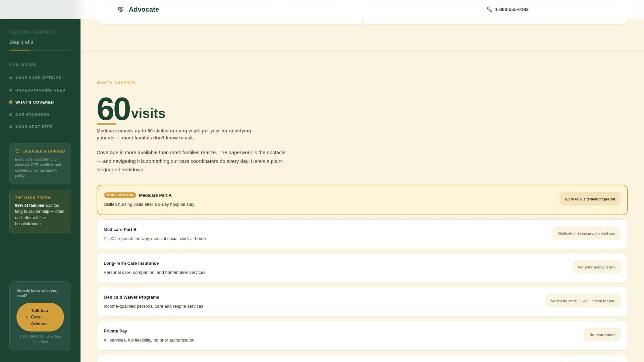Jump to Our Standard section
The image size is (644, 362).
(32, 115)
